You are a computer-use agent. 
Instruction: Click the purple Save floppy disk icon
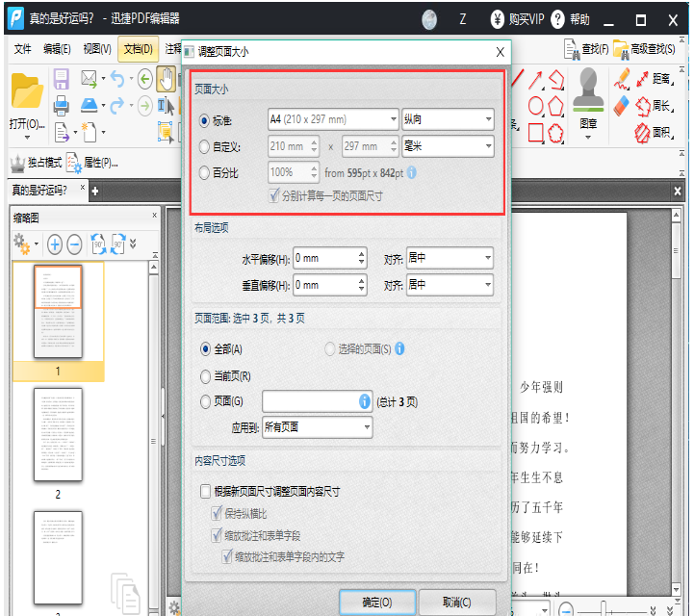point(61,79)
